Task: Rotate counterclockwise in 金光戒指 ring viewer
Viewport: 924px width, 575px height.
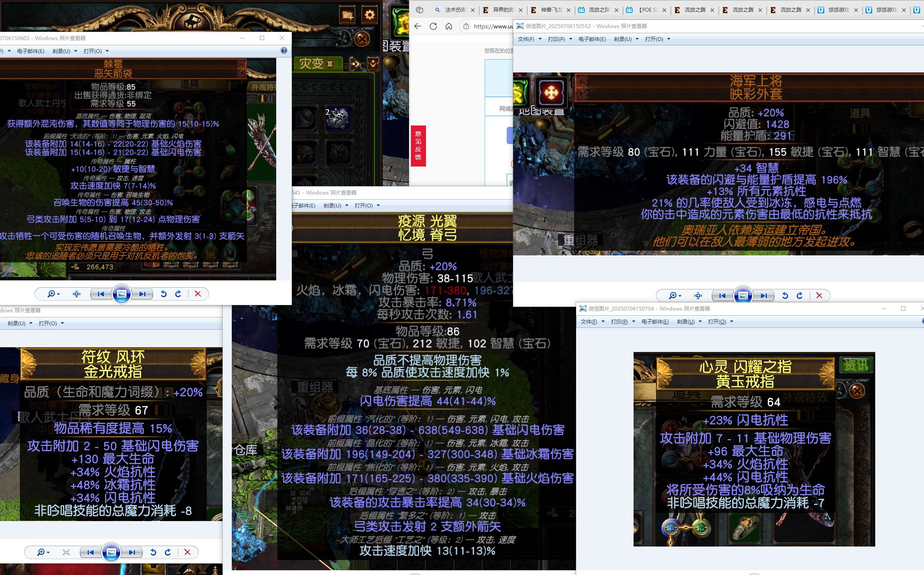Action: (153, 552)
